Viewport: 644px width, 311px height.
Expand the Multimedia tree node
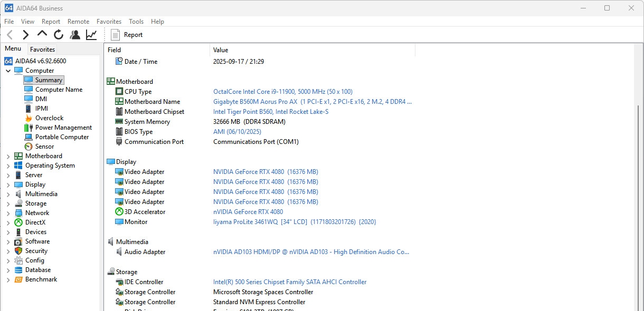pos(8,194)
